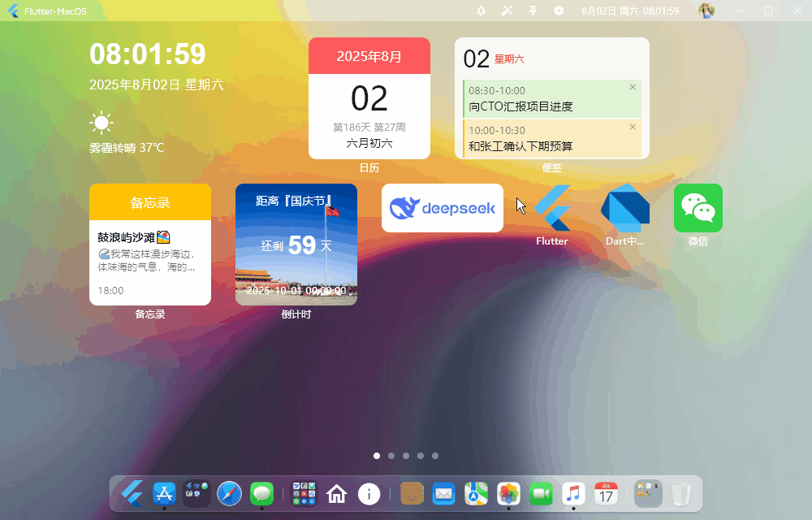Click the Mail icon in dock
Image resolution: width=812 pixels, height=520 pixels.
tap(443, 493)
